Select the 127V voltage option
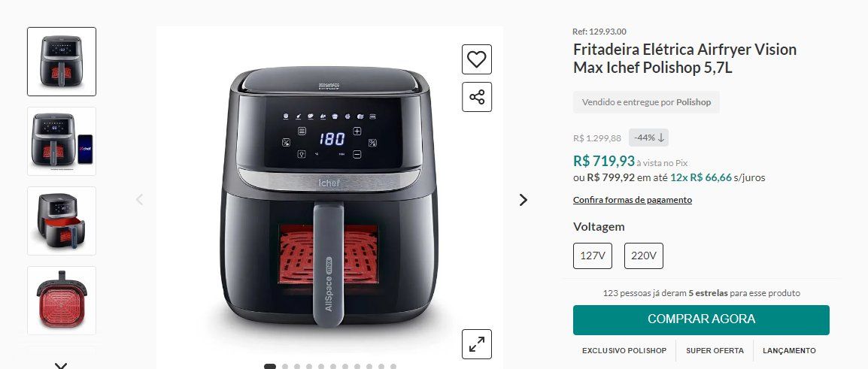The height and width of the screenshot is (369, 868). (592, 256)
